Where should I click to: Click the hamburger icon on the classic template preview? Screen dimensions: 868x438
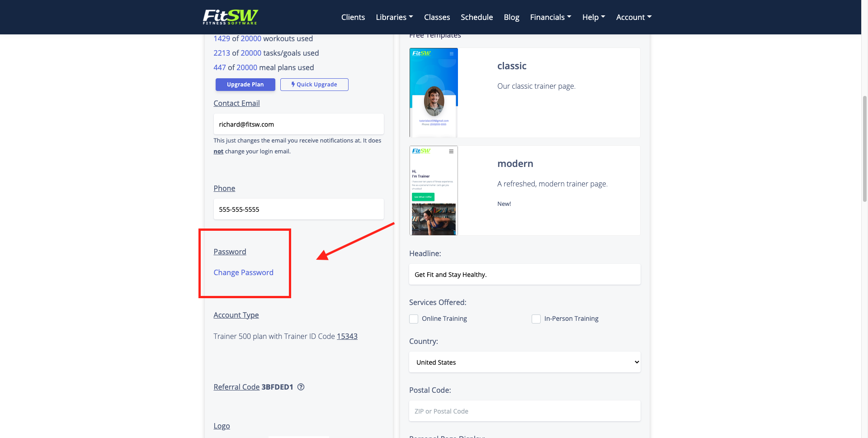[x=451, y=53]
